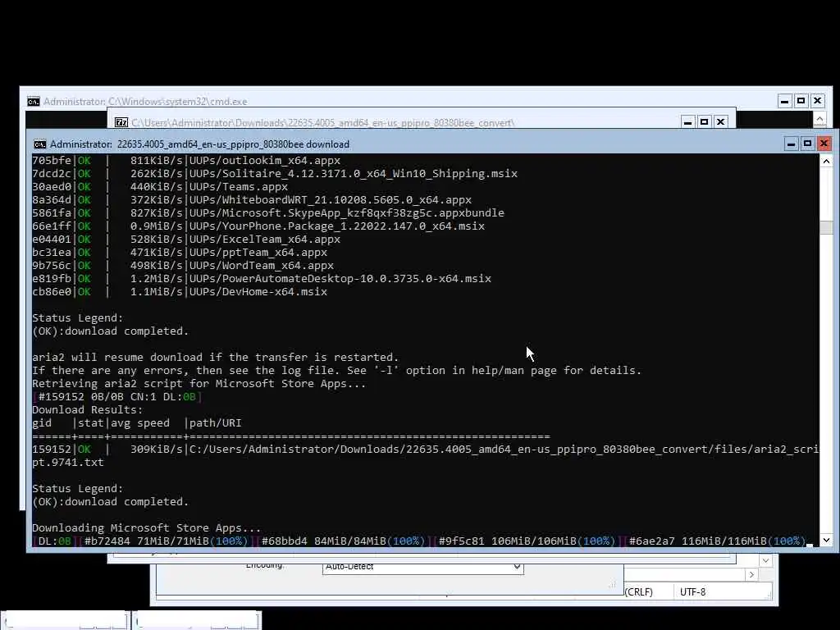Click scroll up arrow of background cmd.exe window
The image size is (840, 630).
tap(819, 118)
